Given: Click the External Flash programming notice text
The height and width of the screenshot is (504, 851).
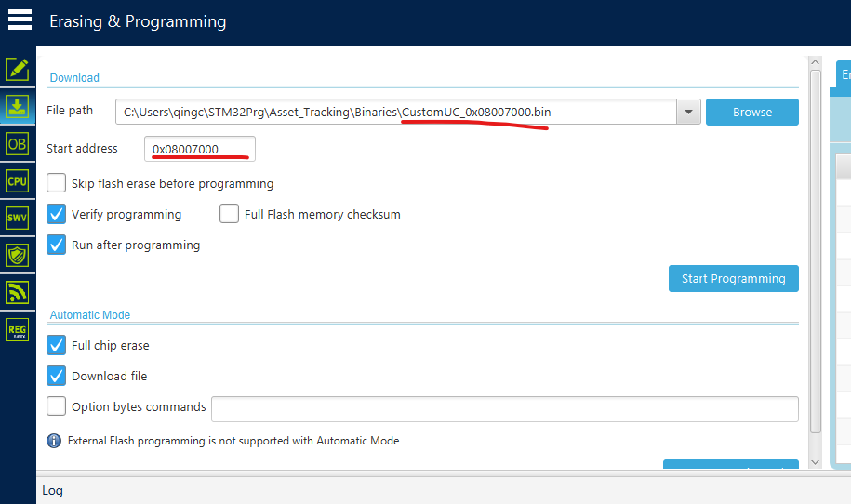Looking at the screenshot, I should click(x=233, y=441).
